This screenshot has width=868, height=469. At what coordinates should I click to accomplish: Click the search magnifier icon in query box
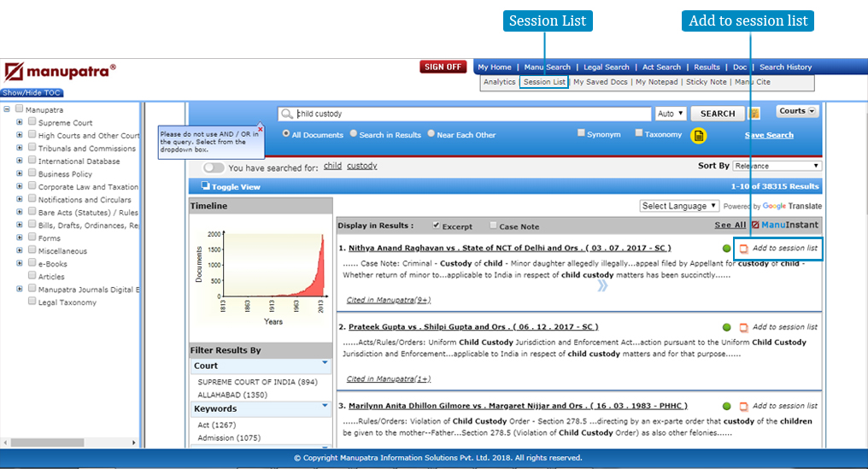287,114
